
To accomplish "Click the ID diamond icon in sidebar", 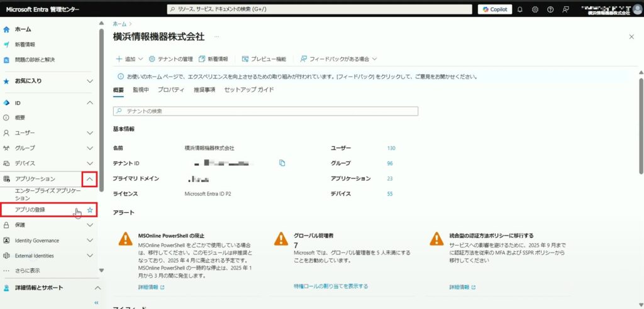I will click(x=6, y=102).
